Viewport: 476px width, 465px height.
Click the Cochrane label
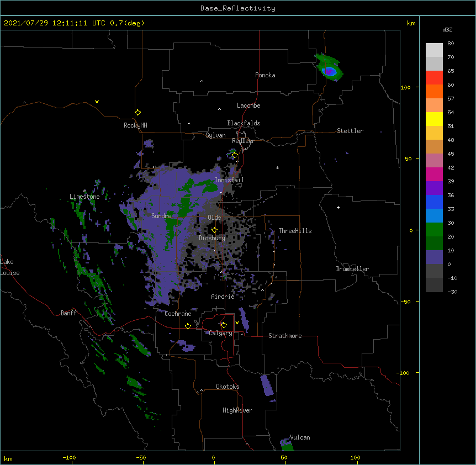(178, 314)
